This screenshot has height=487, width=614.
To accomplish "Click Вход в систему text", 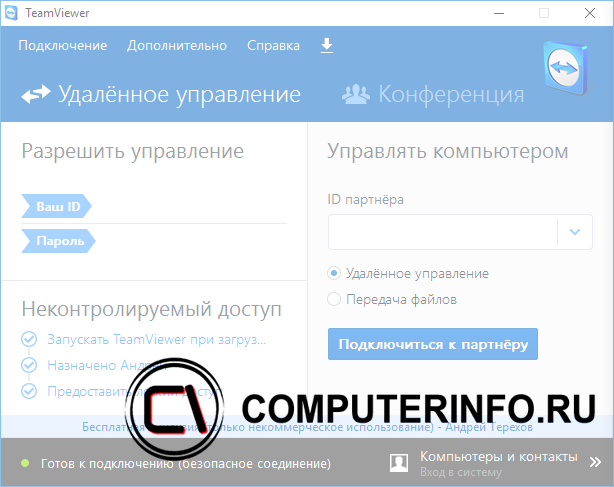I will (461, 472).
